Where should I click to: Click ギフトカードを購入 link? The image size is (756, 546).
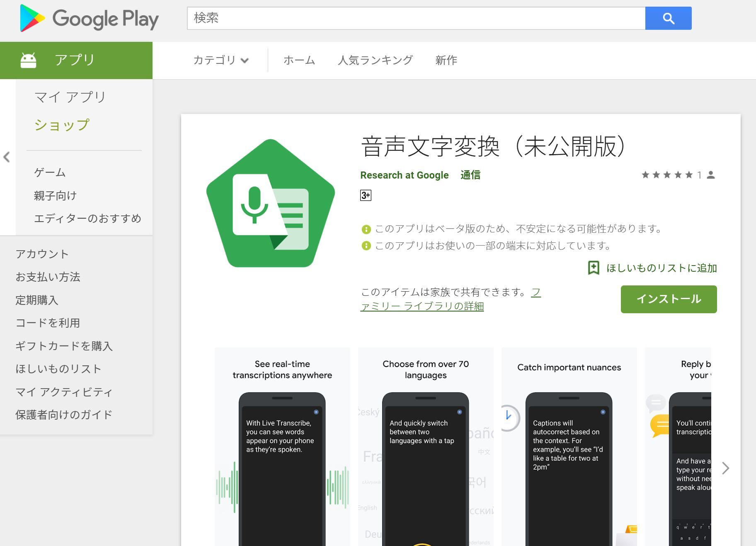tap(64, 346)
